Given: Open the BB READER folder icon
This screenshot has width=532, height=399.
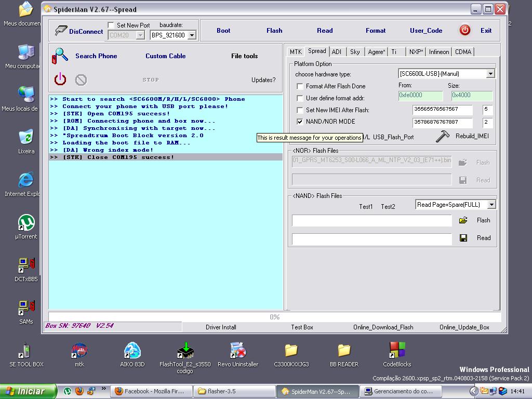Looking at the screenshot, I should (344, 351).
